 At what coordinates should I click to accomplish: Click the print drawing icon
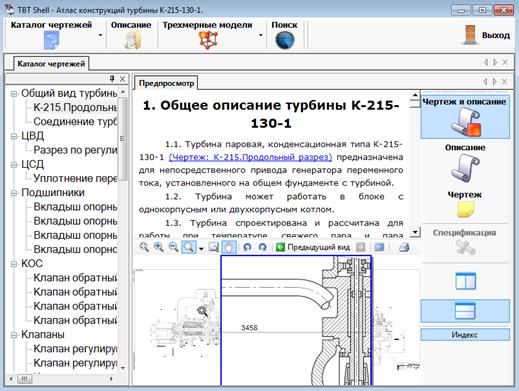pyautogui.click(x=404, y=247)
